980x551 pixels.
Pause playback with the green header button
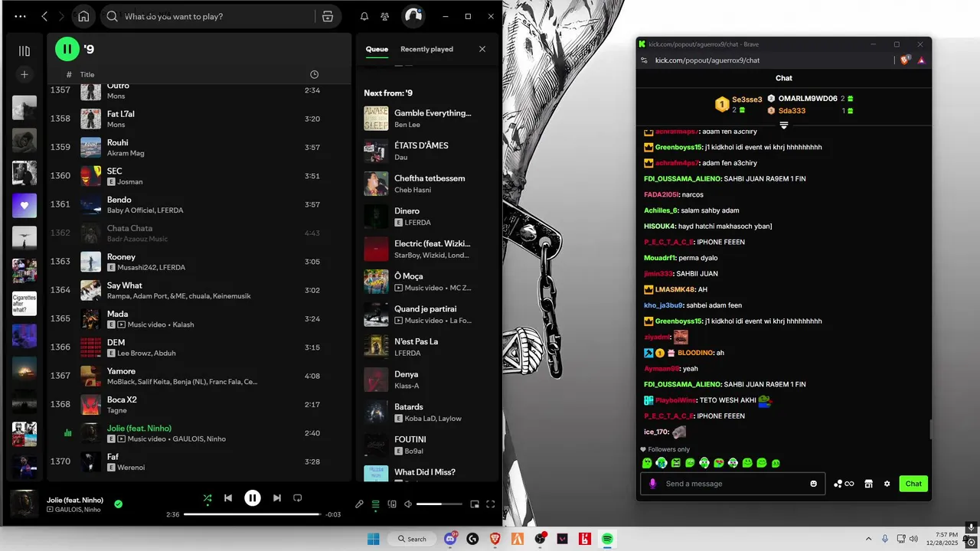[67, 49]
